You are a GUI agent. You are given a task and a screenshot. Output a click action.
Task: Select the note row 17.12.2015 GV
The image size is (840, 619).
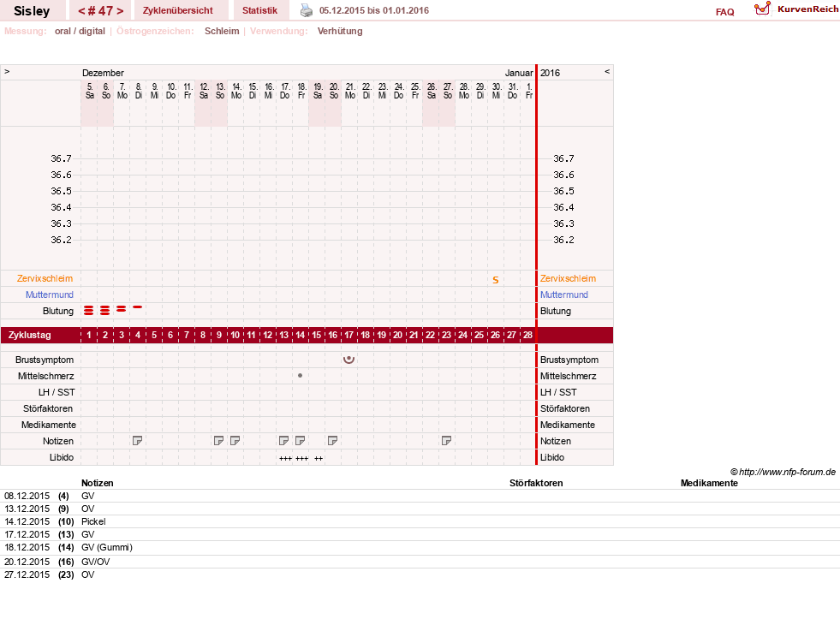click(x=420, y=534)
